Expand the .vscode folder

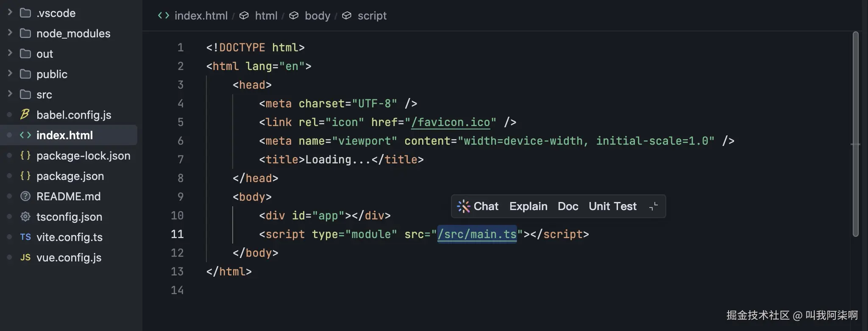point(10,13)
